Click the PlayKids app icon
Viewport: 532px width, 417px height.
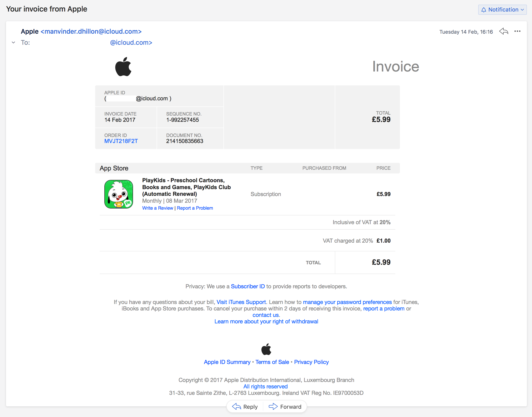[119, 194]
